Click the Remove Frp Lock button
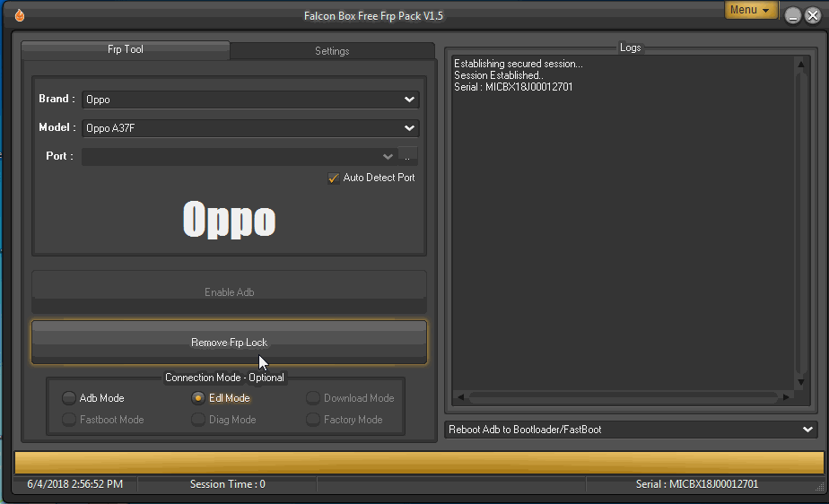 click(229, 343)
